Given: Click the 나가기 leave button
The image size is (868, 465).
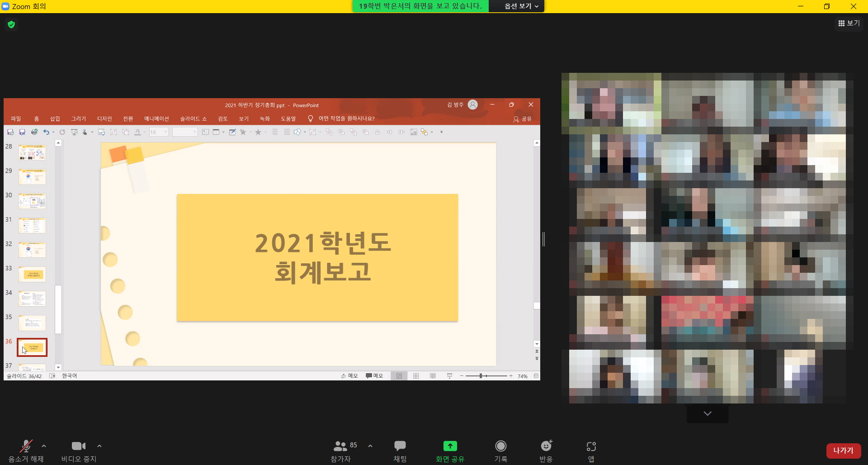Looking at the screenshot, I should point(843,451).
